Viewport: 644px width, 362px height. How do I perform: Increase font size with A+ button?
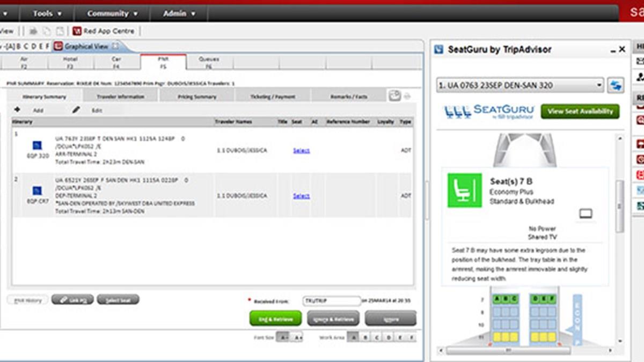(297, 337)
